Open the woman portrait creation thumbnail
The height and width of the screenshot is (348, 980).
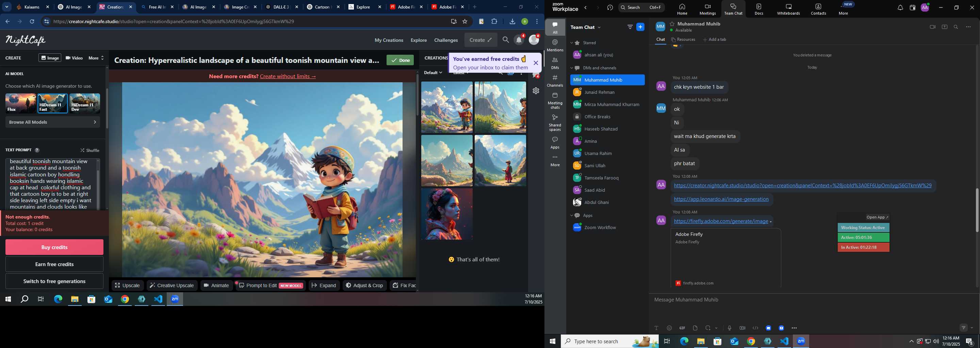pos(447,214)
